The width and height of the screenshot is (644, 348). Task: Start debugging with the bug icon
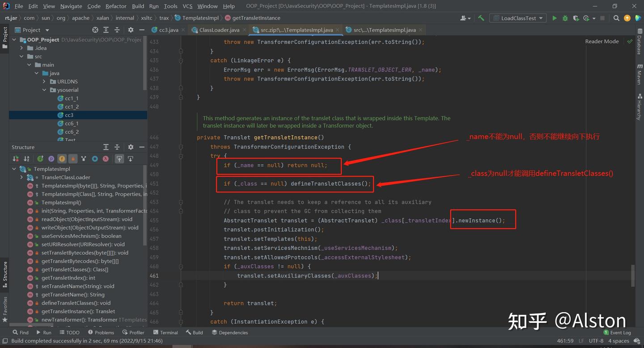pyautogui.click(x=565, y=18)
